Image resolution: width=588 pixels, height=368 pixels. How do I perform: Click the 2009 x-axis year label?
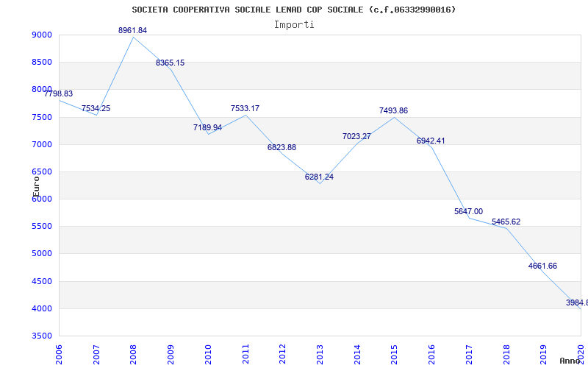point(171,354)
